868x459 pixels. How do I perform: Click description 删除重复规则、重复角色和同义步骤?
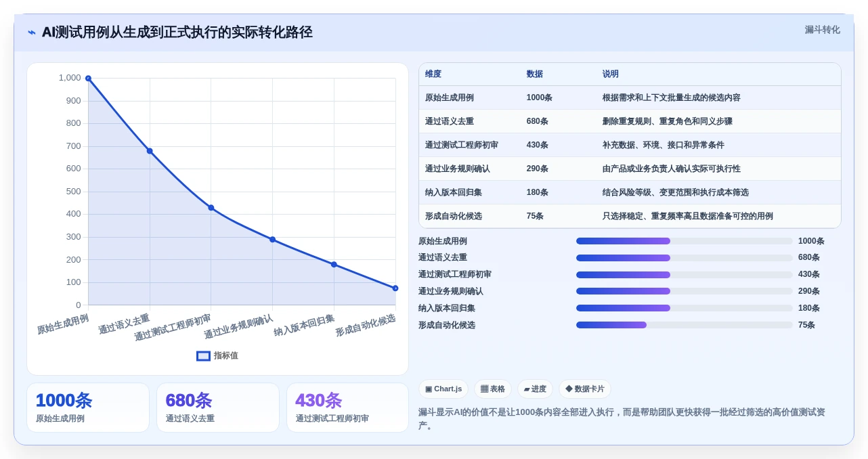pos(668,122)
